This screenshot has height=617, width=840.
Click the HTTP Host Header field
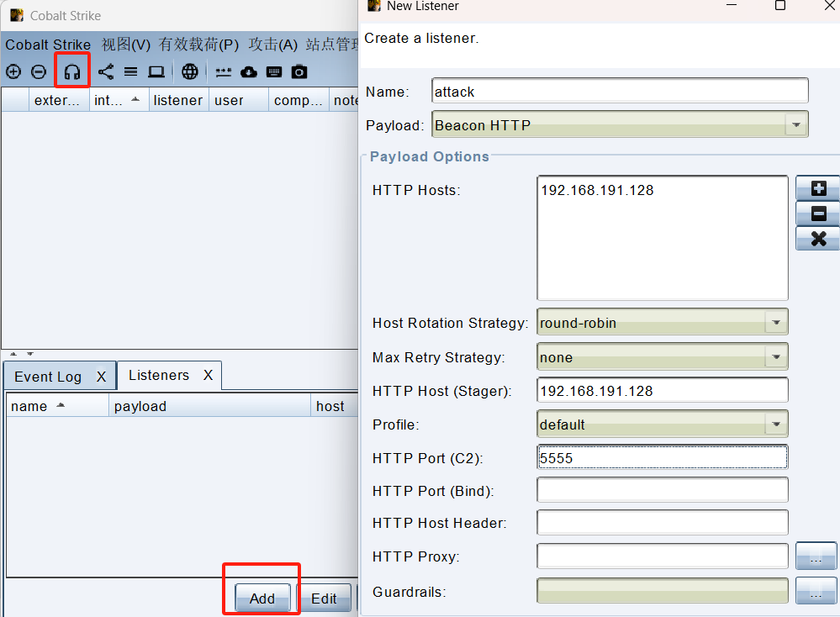click(x=662, y=523)
